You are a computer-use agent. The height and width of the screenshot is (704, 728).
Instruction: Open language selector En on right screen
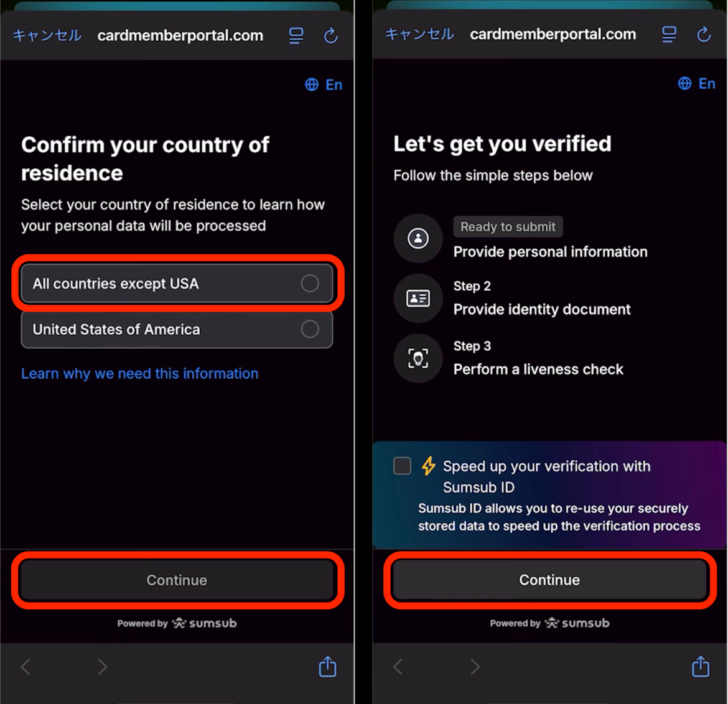coord(696,83)
